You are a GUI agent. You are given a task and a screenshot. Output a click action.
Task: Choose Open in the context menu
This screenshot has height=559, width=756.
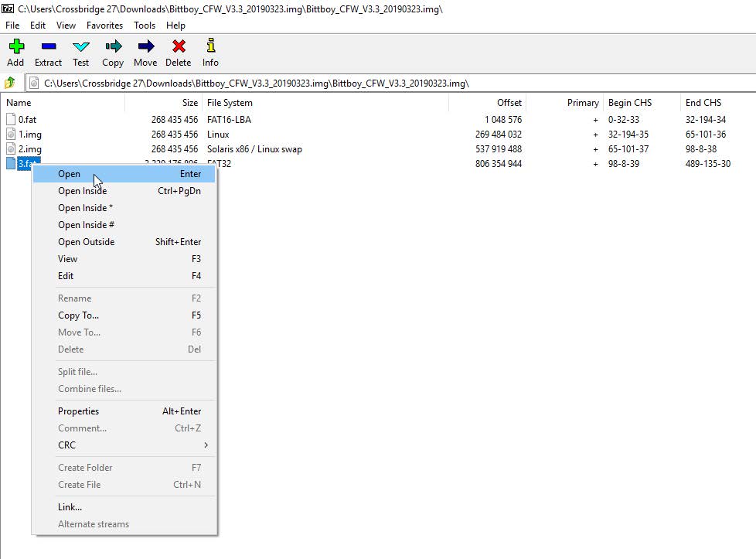(x=124, y=174)
